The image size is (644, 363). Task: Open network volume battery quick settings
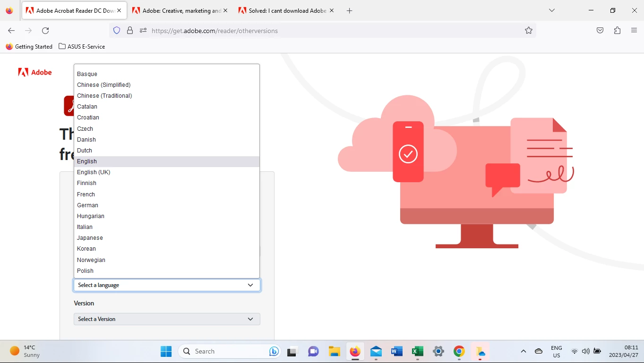[586, 351]
